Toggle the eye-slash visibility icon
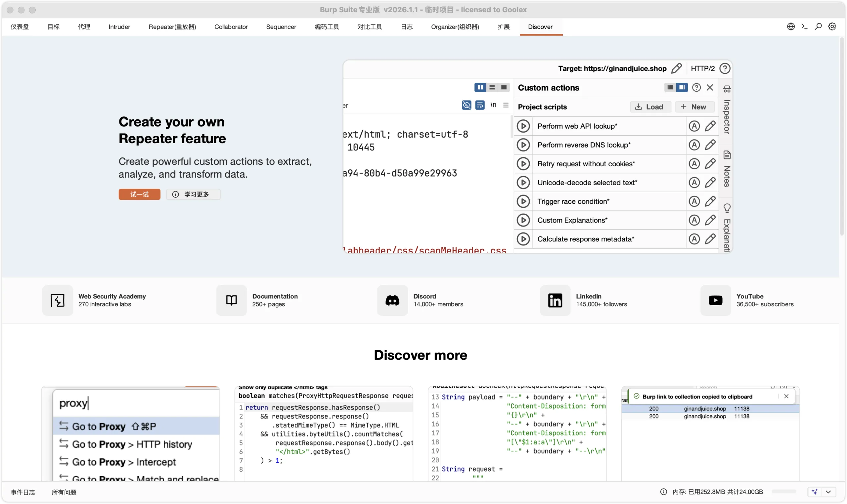This screenshot has height=504, width=847. coord(466,105)
